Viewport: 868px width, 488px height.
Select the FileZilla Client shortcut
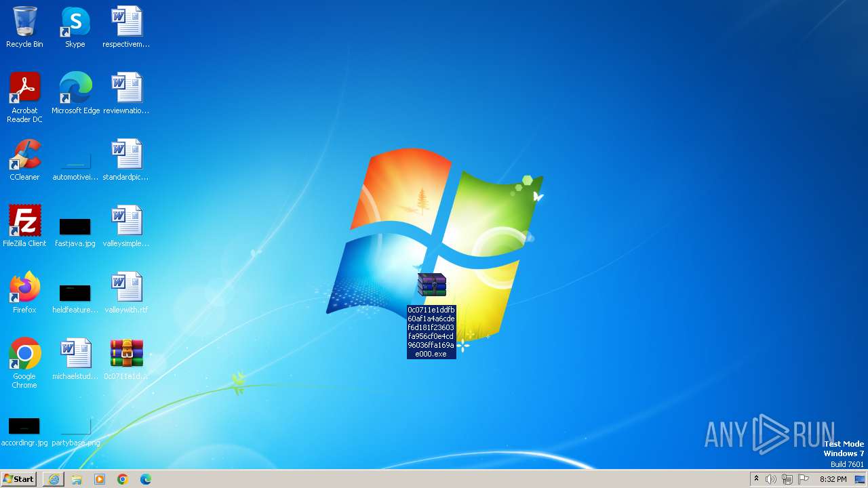coord(24,226)
